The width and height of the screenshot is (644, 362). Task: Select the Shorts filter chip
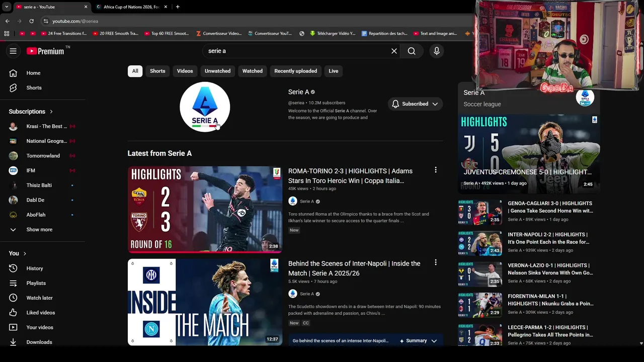click(157, 71)
